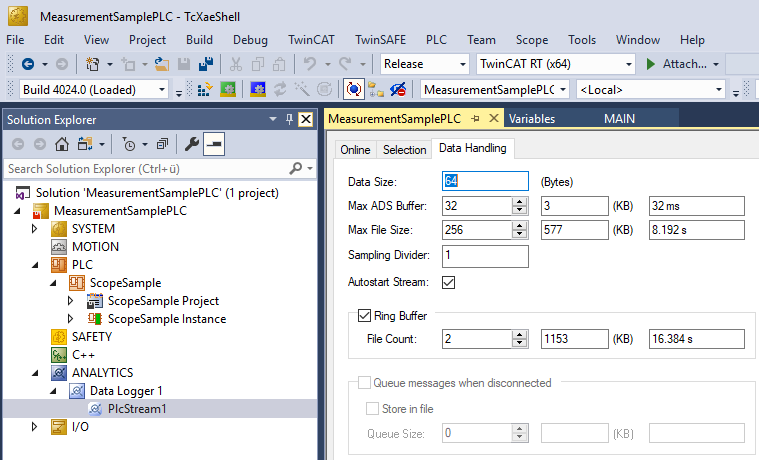This screenshot has width=759, height=460.
Task: Open the TwinCAT menu
Action: tap(312, 40)
